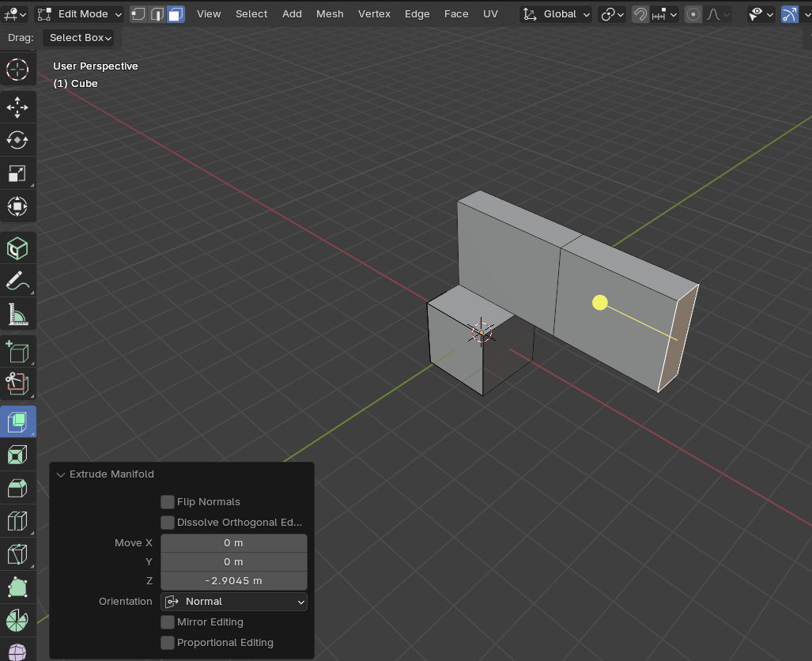Open proportional editing falloff menu
This screenshot has height=661, width=812.
tap(718, 14)
